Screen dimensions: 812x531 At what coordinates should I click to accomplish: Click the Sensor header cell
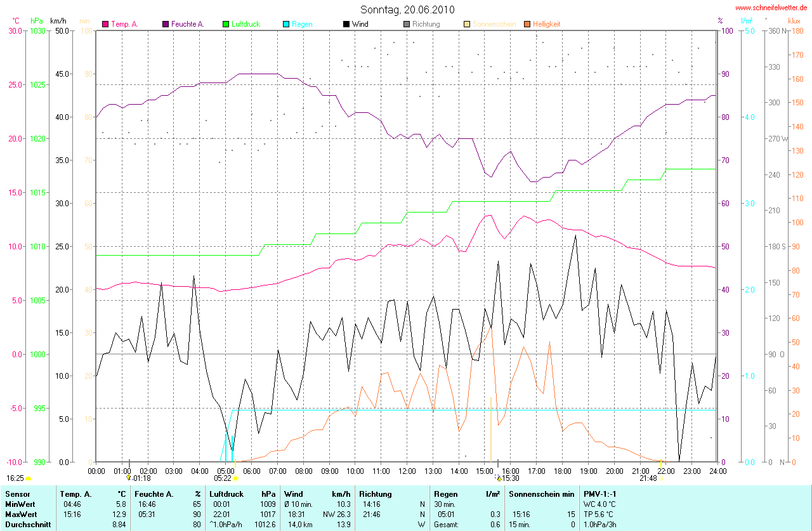[16, 494]
